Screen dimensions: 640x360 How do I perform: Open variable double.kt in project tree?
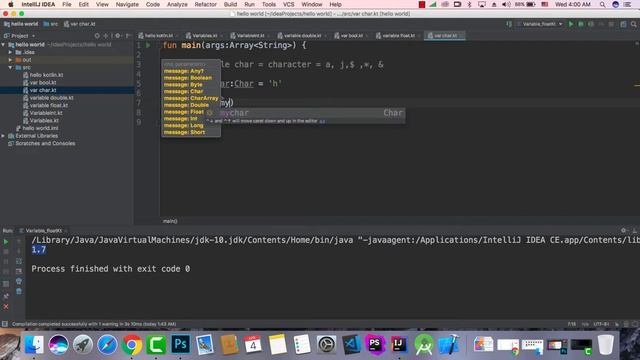tap(51, 98)
